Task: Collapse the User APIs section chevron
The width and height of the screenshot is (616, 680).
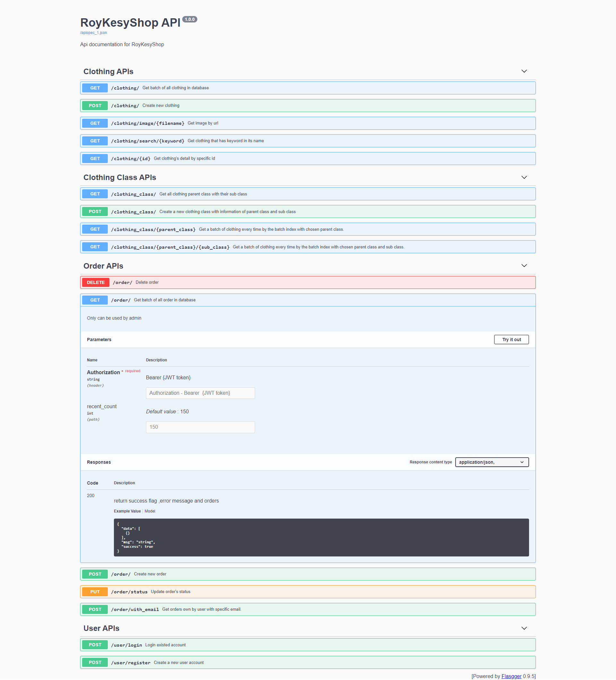Action: tap(524, 628)
